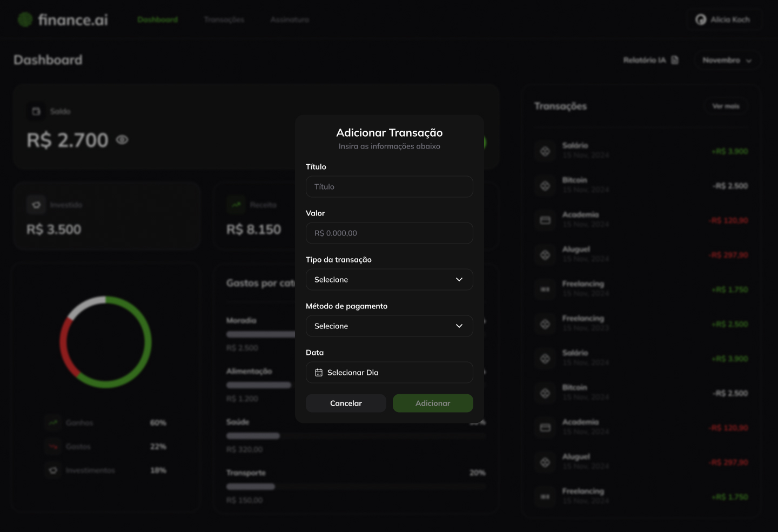The width and height of the screenshot is (778, 532).
Task: Click the Cancelar button
Action: tap(346, 403)
